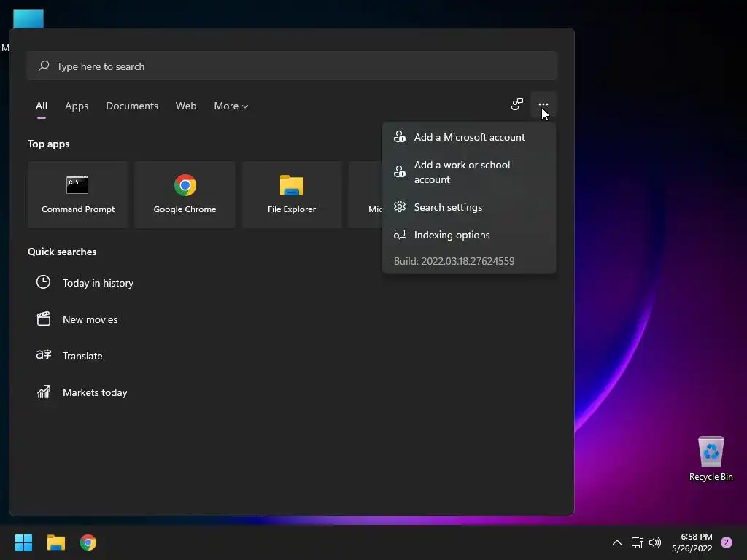Click the partially hidden Mic app tile

point(365,194)
